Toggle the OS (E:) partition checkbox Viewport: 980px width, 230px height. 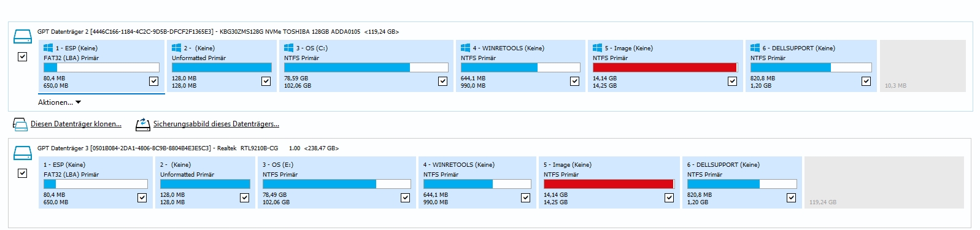click(x=405, y=197)
